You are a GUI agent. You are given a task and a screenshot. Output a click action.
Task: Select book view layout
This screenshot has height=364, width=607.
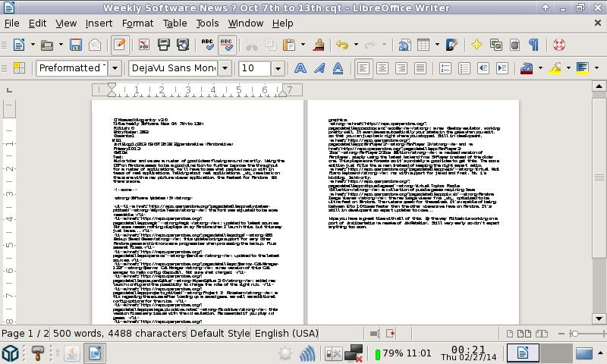542,334
